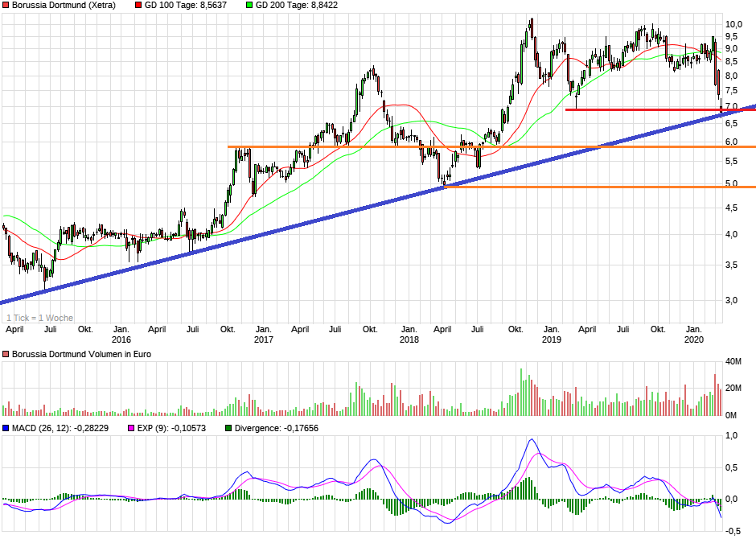Image resolution: width=756 pixels, height=539 pixels.
Task: Click the MACD peak in late 2018
Action: [x=532, y=439]
